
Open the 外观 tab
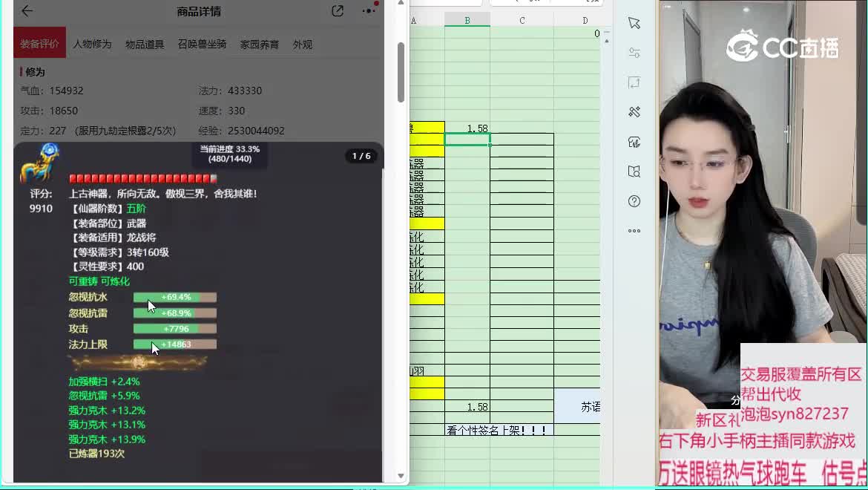302,45
